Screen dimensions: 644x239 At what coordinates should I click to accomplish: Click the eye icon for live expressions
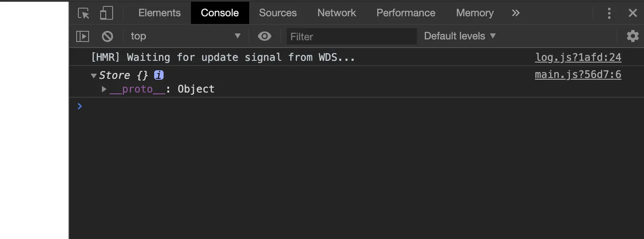point(264,36)
